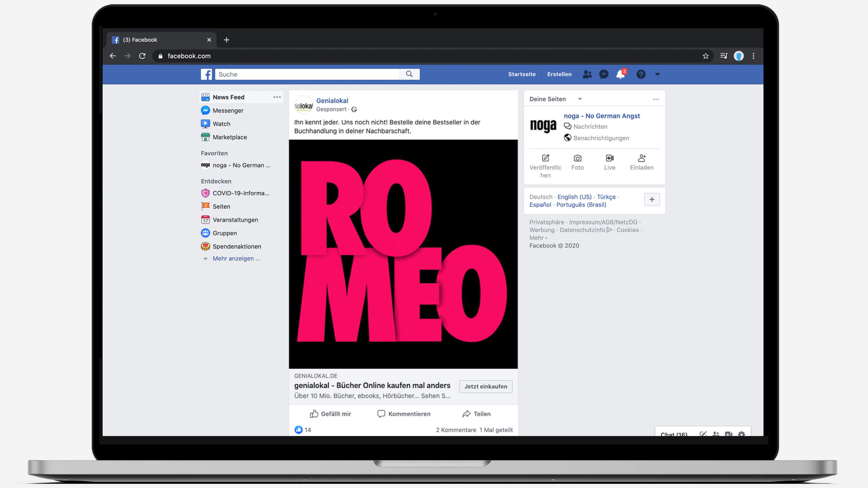Expand the account menu arrow in header
This screenshot has width=868, height=488.
click(x=657, y=74)
